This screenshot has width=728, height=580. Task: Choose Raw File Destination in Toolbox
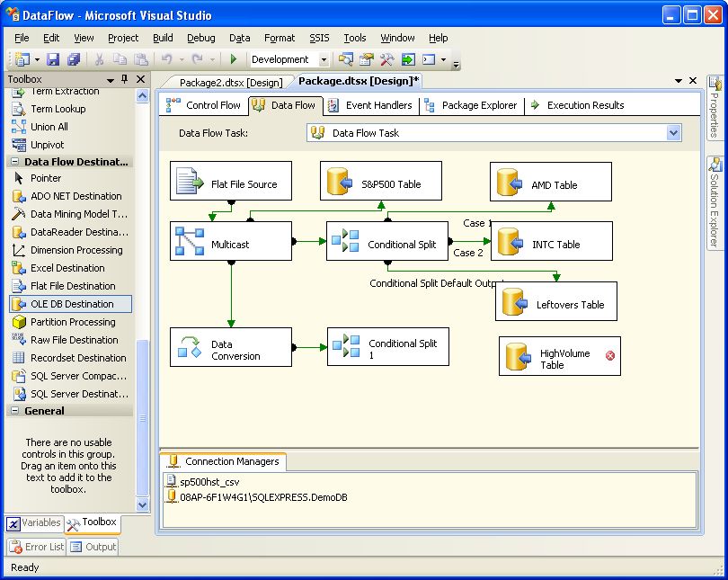coord(71,340)
